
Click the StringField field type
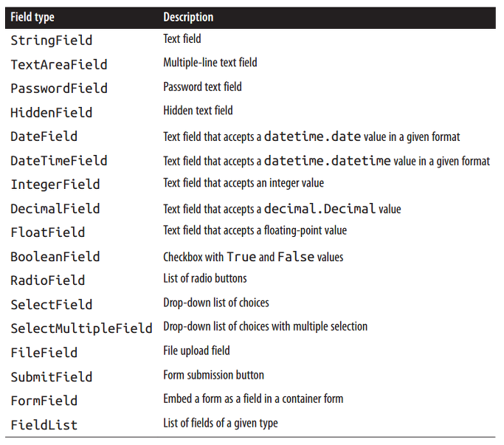52,41
